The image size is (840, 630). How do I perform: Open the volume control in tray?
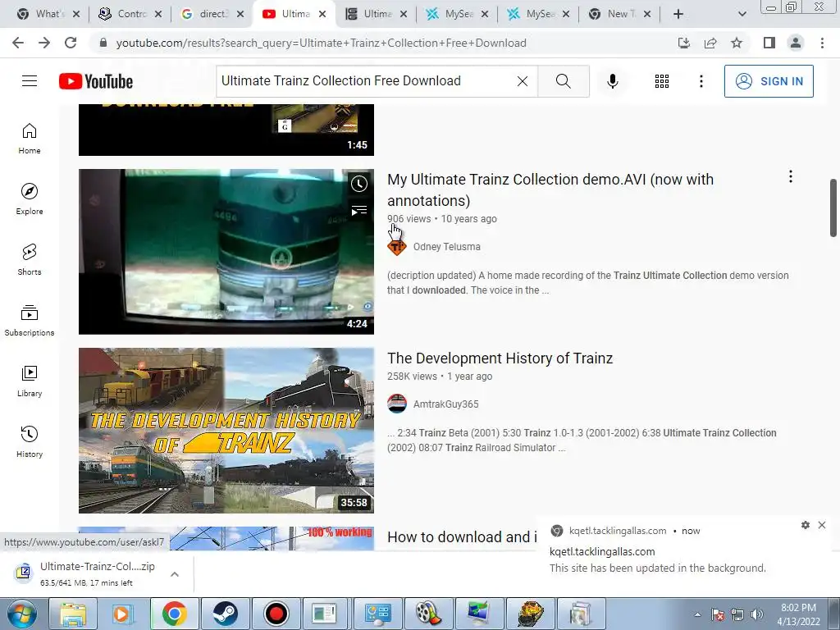[x=757, y=614]
